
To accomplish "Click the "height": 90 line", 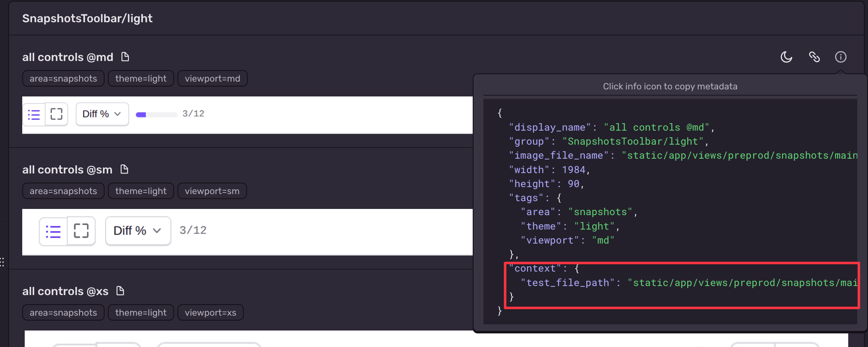I will coord(547,184).
